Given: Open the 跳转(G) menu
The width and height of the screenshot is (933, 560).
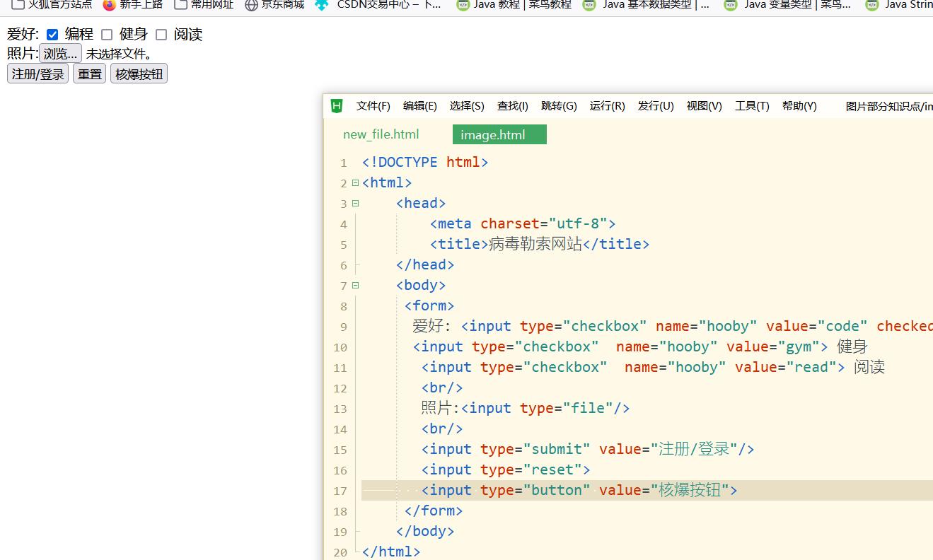Looking at the screenshot, I should pyautogui.click(x=559, y=106).
